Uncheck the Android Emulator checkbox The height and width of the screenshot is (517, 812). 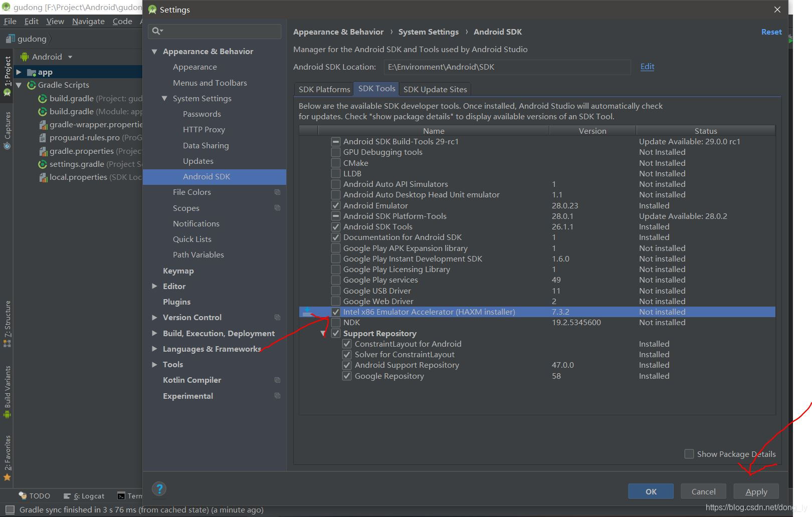pyautogui.click(x=336, y=206)
